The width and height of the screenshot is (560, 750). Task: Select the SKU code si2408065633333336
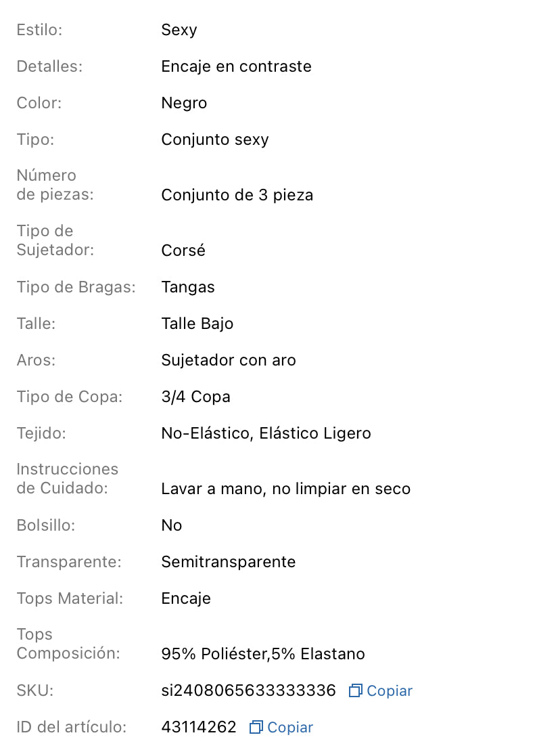click(248, 691)
